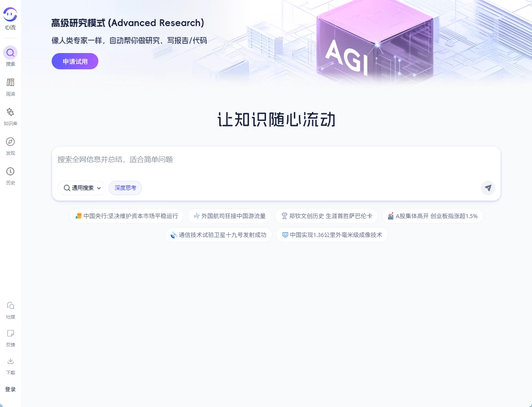Open the 郑钦文创历史 trending topic
The image size is (532, 407).
tap(327, 216)
